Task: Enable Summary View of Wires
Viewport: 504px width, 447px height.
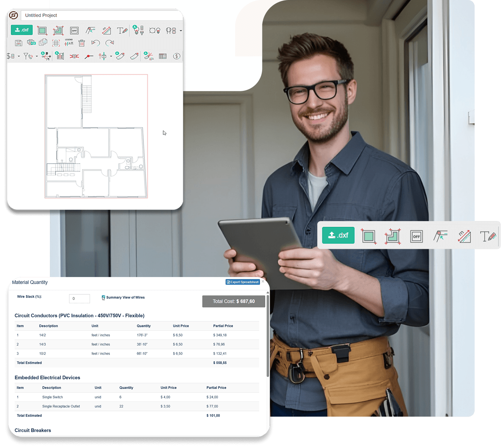Action: tap(103, 297)
